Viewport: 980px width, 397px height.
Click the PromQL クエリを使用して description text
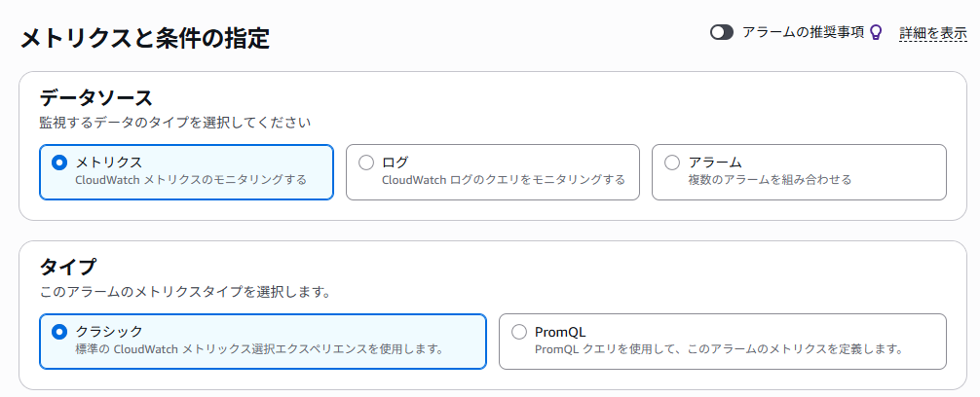click(719, 349)
